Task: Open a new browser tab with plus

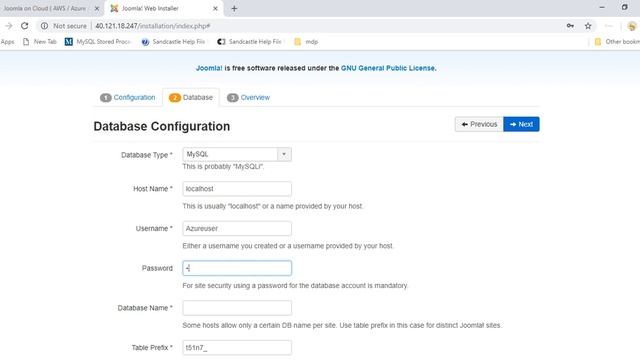Action: pos(234,8)
